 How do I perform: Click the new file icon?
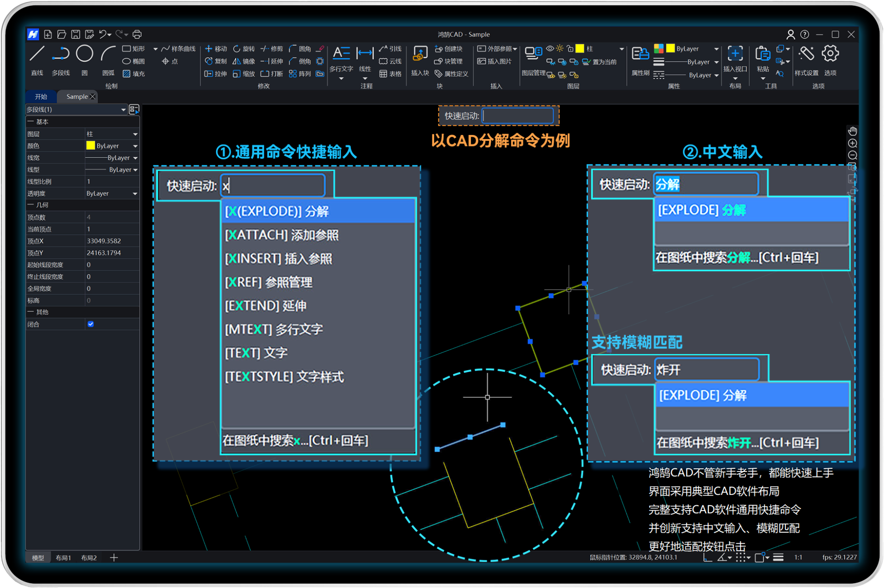pyautogui.click(x=48, y=34)
